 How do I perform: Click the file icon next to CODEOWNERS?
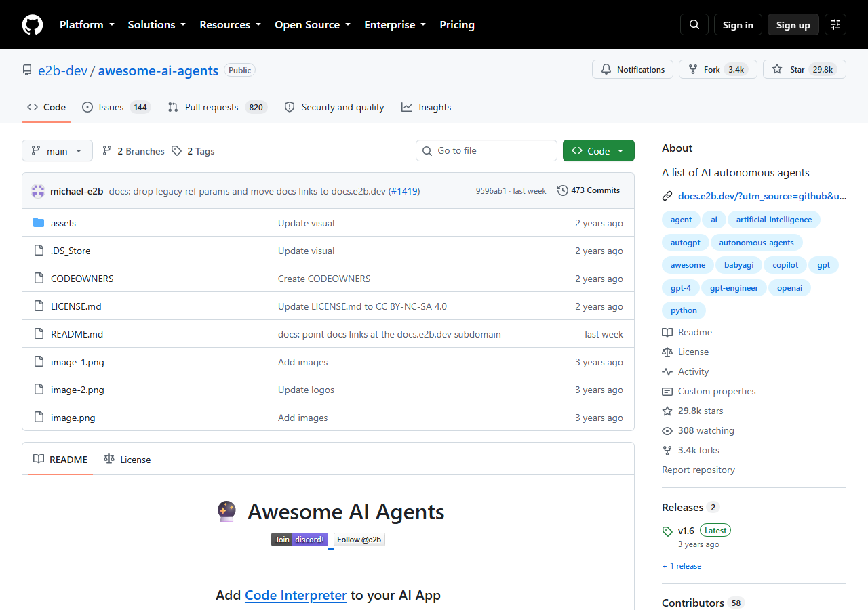click(39, 279)
